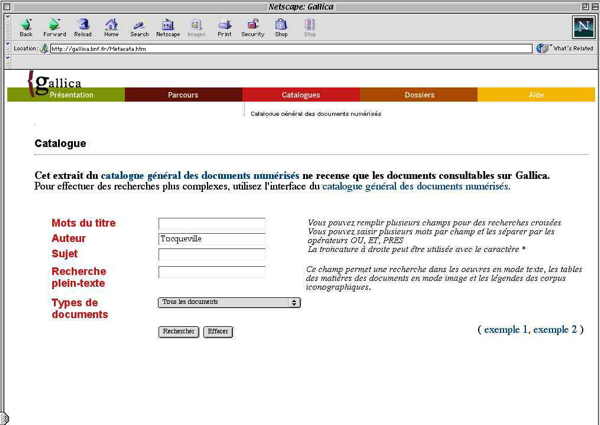The width and height of the screenshot is (600, 425).
Task: Click the location bookmark icon
Action: click(x=44, y=49)
